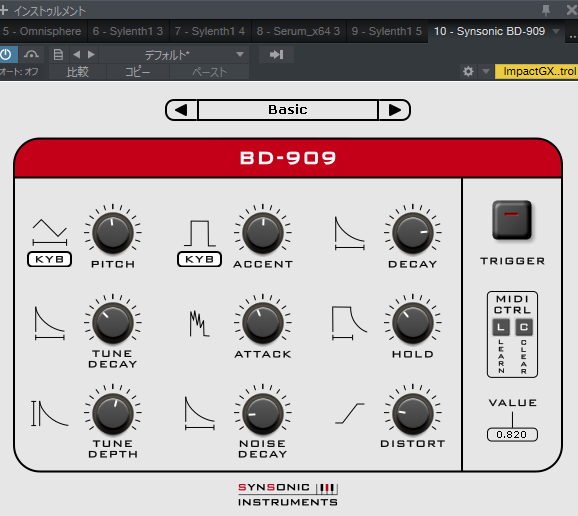Click the sidechain headphone-arc icon
The height and width of the screenshot is (516, 578).
31,55
